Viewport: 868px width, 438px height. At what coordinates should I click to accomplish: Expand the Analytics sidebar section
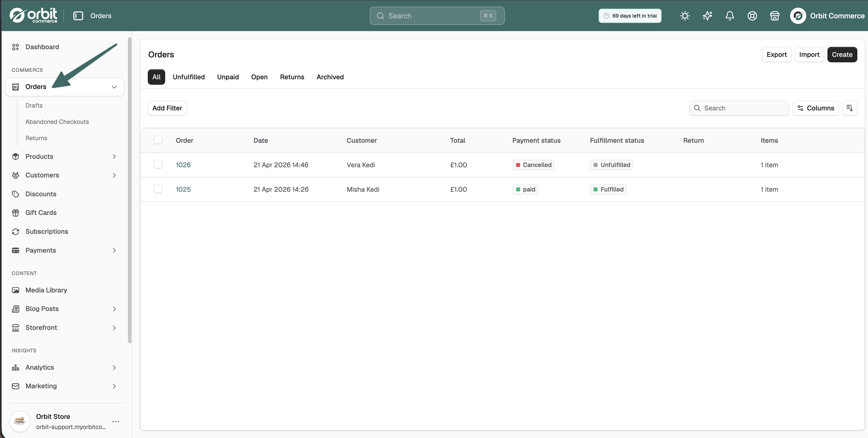pyautogui.click(x=114, y=368)
